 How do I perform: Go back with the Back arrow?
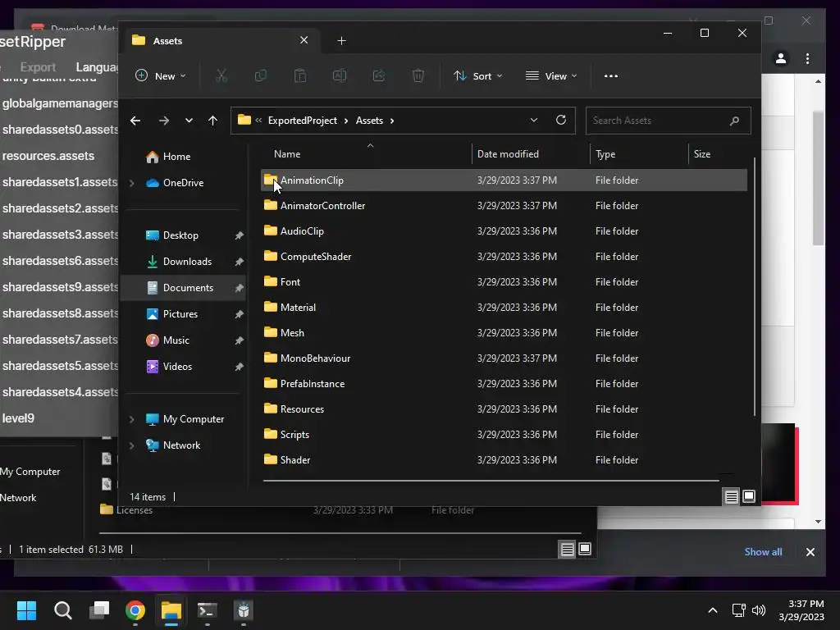click(x=135, y=121)
